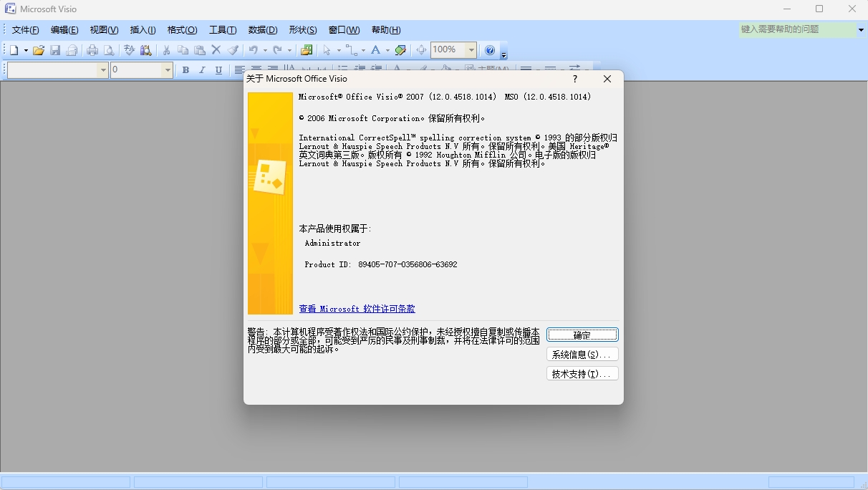
Task: Open the 数据(D) menu
Action: coord(263,30)
